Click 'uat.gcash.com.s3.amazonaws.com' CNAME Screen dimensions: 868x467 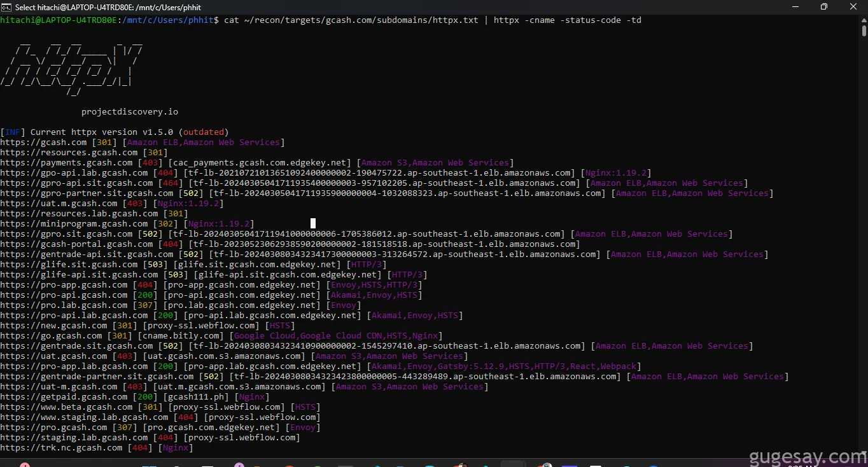click(224, 356)
